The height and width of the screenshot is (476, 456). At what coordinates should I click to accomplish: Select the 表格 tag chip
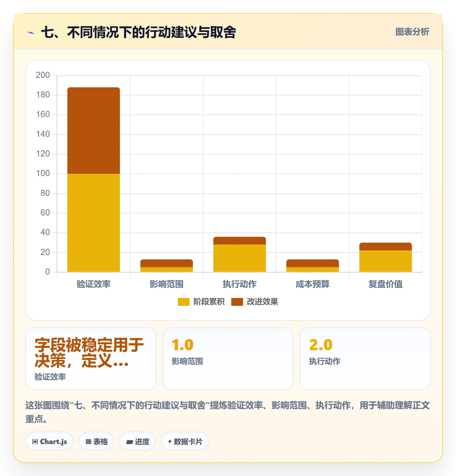tap(96, 441)
